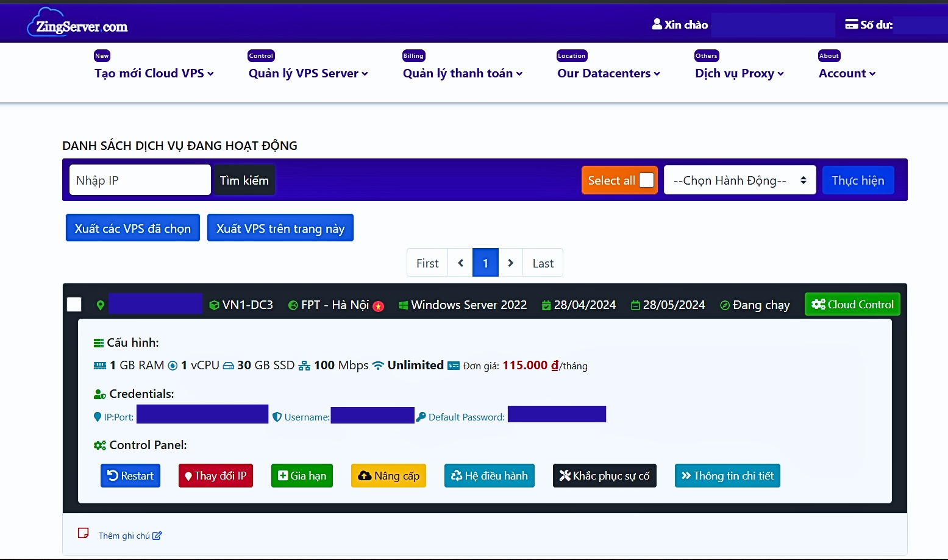This screenshot has height=560, width=948.
Task: Click the Vietnam flag icon next to Hà Nội
Action: [379, 306]
